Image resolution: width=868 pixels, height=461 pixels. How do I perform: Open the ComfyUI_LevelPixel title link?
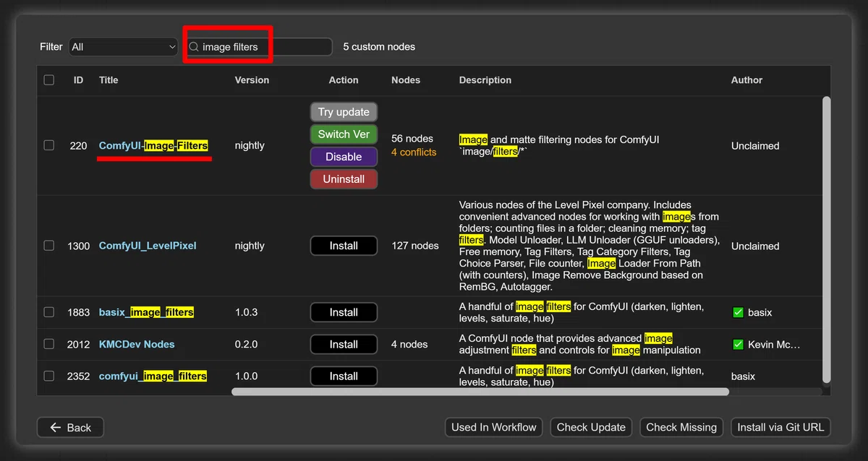tap(148, 246)
